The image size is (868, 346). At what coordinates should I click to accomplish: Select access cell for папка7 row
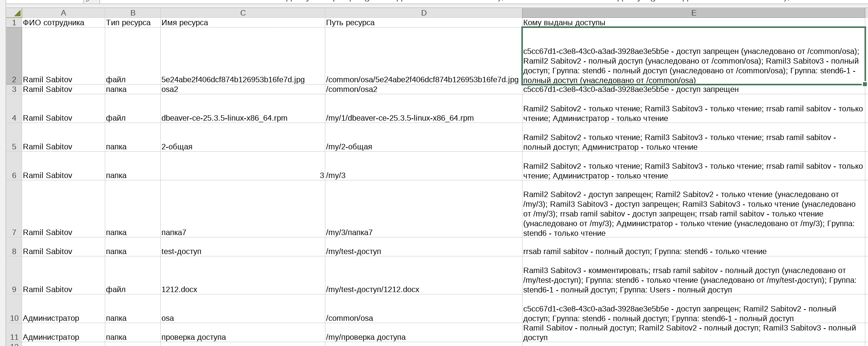694,209
